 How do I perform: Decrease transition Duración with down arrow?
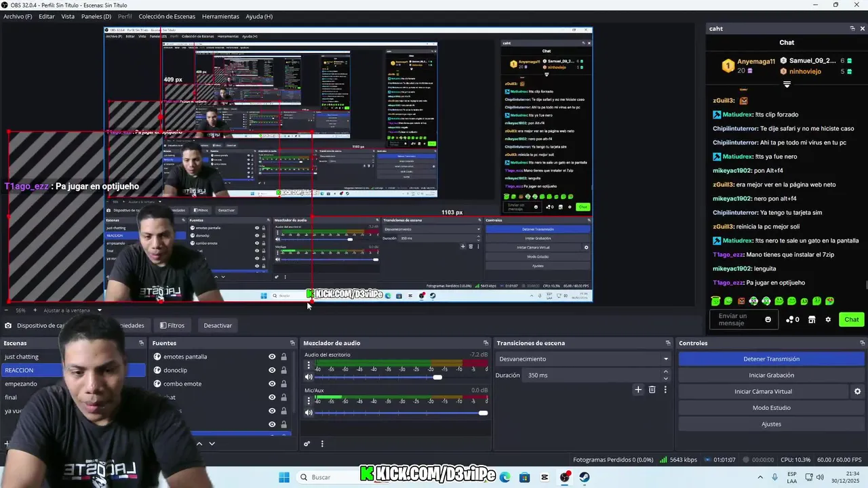coord(665,378)
